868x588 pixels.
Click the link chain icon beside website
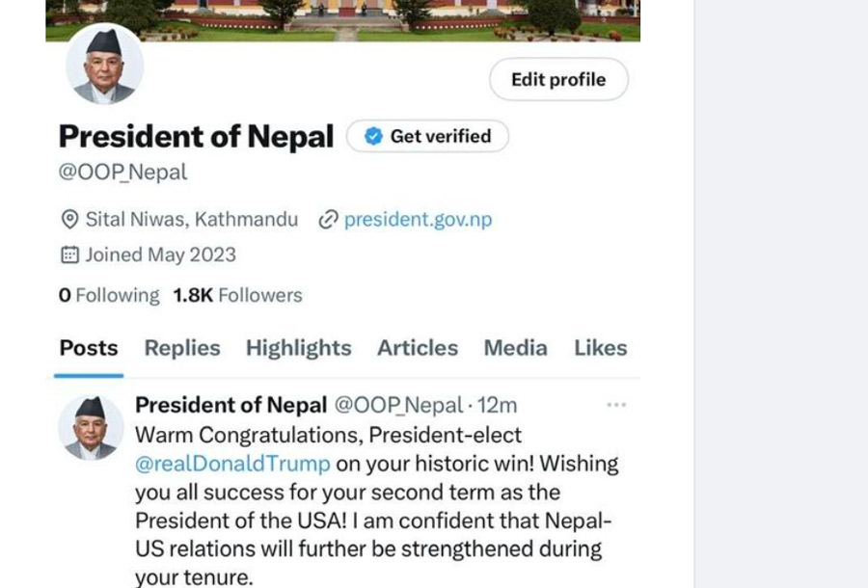point(328,220)
